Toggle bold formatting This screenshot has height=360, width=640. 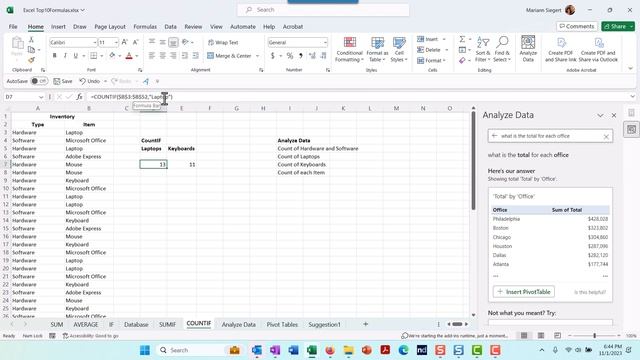coord(54,56)
